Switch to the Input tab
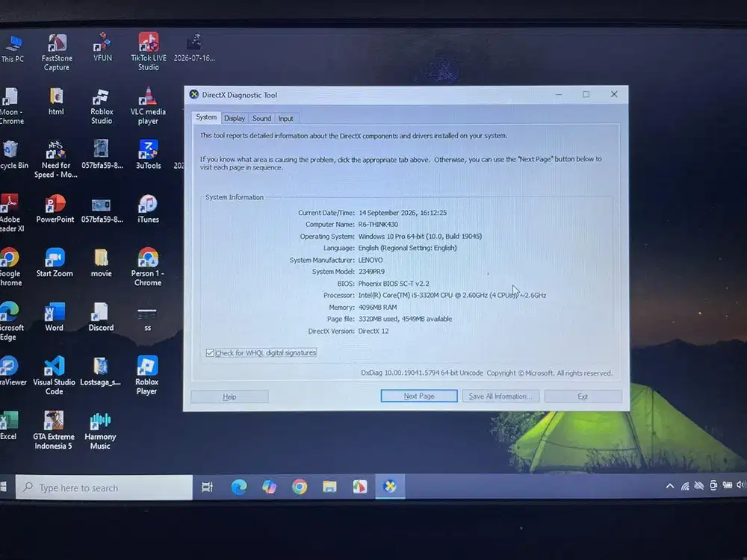The image size is (747, 560). [286, 119]
